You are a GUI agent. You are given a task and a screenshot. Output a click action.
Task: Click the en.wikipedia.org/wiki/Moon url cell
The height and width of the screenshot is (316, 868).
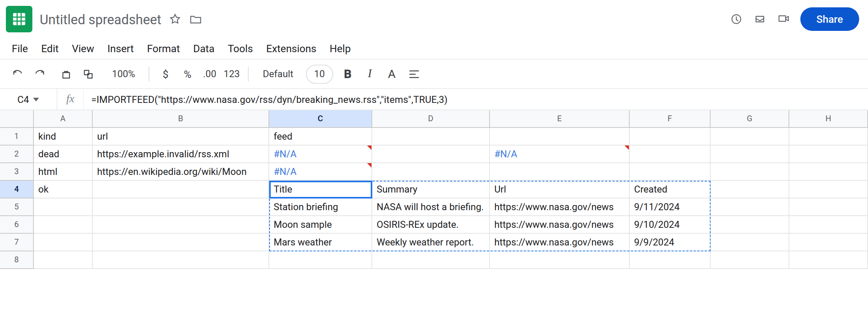pos(181,172)
